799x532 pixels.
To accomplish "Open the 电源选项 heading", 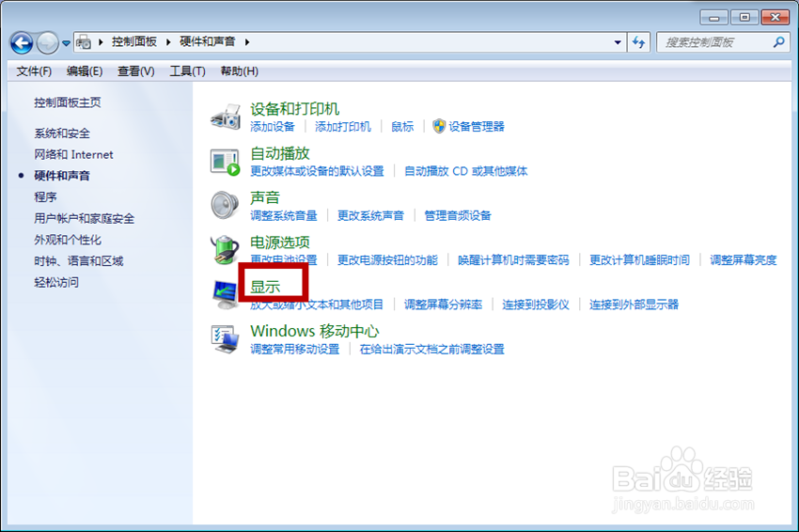I will (x=280, y=243).
